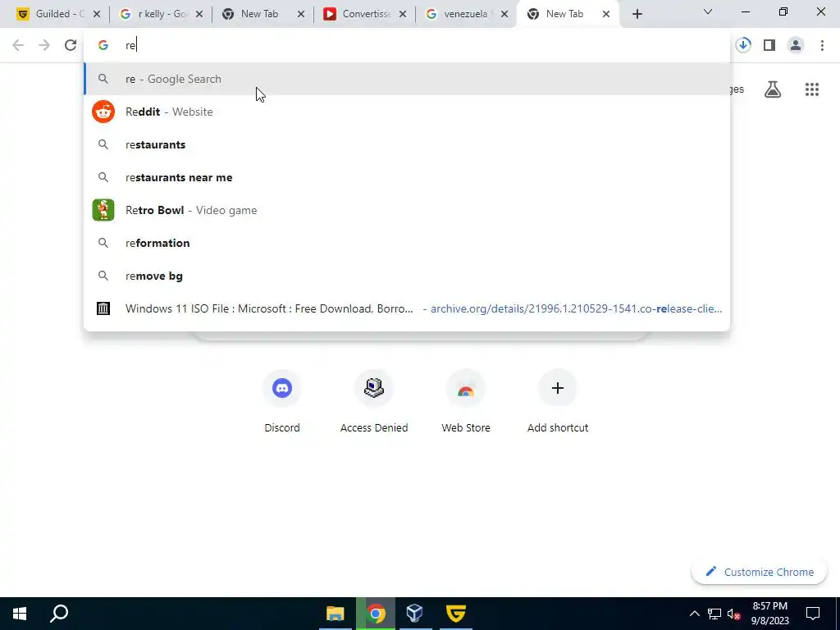Select the Reddit website suggestion
Viewport: 840px width, 630px height.
pos(407,112)
